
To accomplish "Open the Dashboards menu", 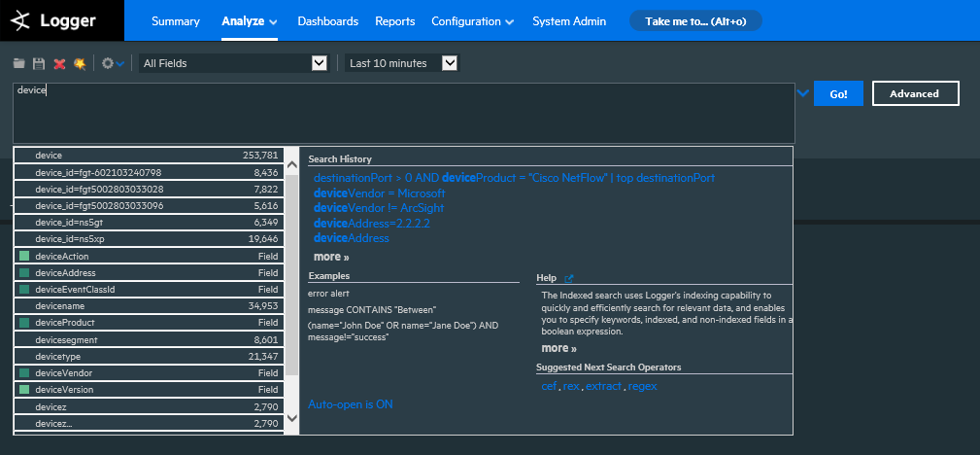I will click(x=327, y=21).
